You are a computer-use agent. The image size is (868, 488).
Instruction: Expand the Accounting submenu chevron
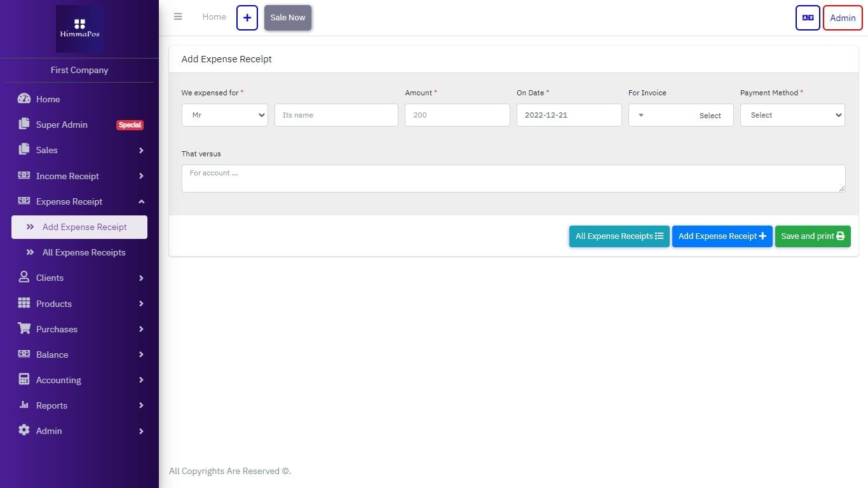click(x=141, y=380)
